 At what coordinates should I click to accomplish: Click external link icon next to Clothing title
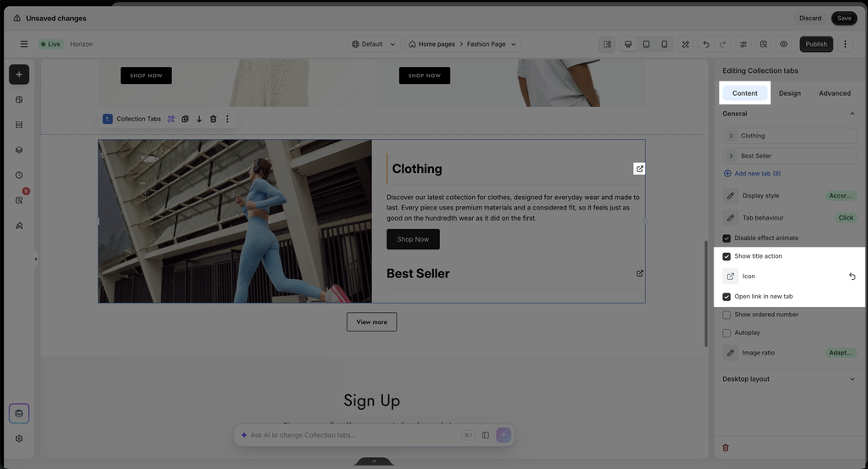click(639, 169)
